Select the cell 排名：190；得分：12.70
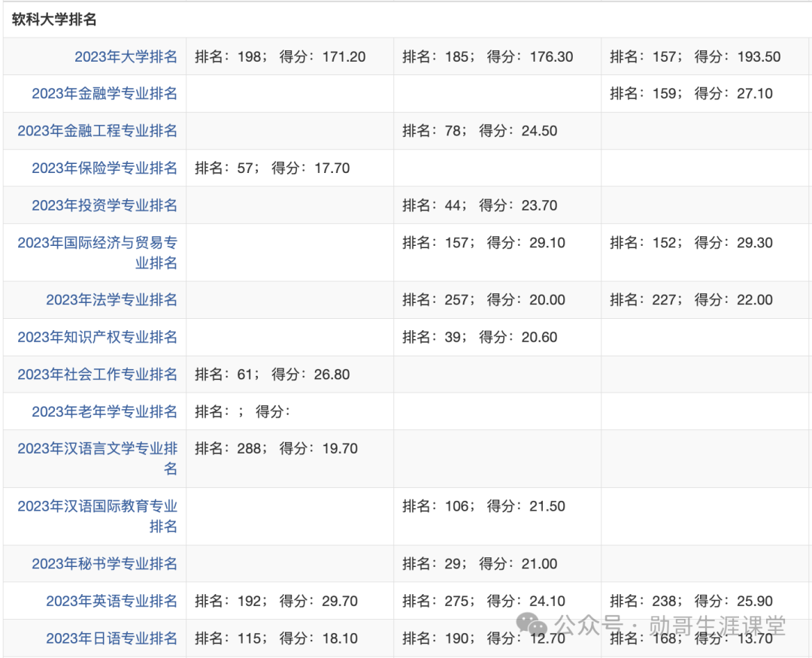Image resolution: width=812 pixels, height=658 pixels. [497, 638]
